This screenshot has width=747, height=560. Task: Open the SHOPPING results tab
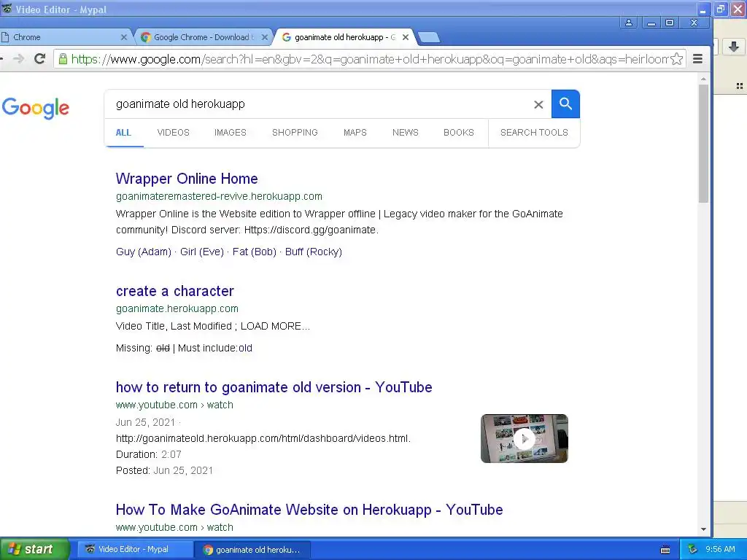pyautogui.click(x=295, y=133)
